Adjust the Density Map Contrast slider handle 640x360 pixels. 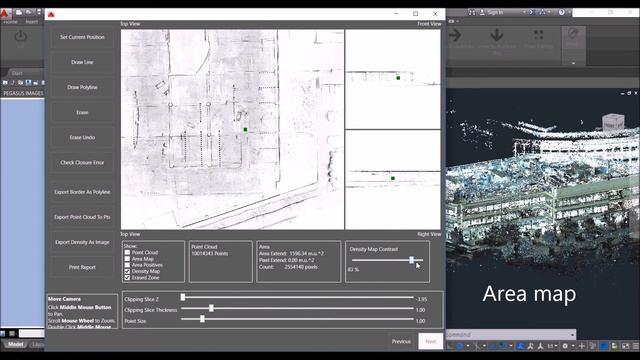pyautogui.click(x=411, y=260)
